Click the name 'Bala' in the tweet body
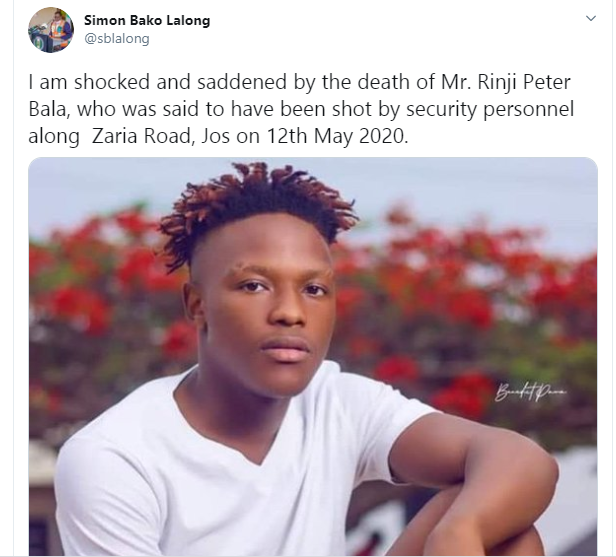 click(49, 109)
